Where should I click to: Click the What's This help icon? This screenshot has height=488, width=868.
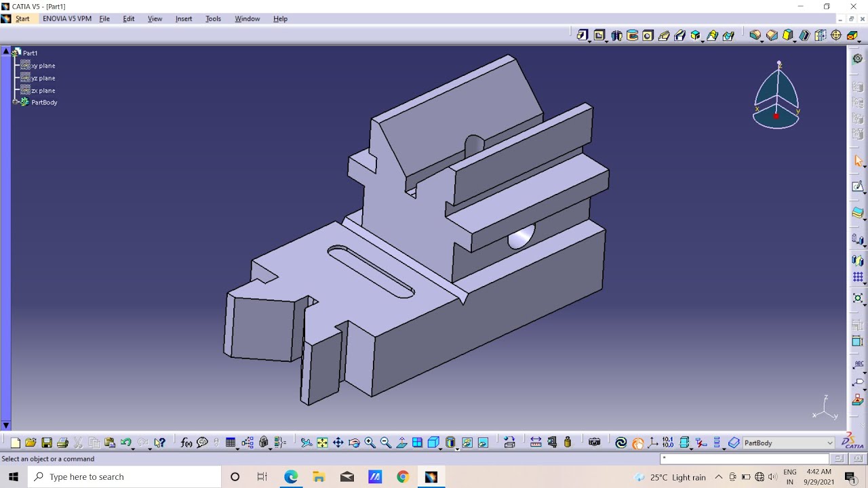point(159,443)
